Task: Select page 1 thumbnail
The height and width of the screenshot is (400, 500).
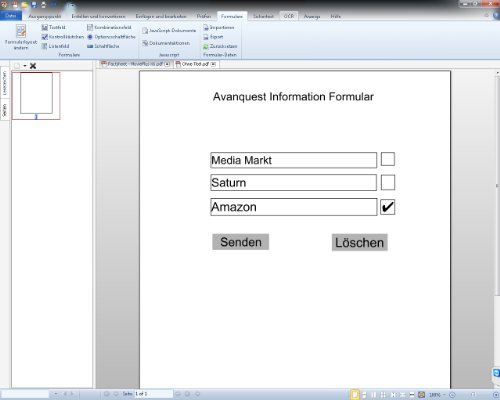Action: pos(36,96)
